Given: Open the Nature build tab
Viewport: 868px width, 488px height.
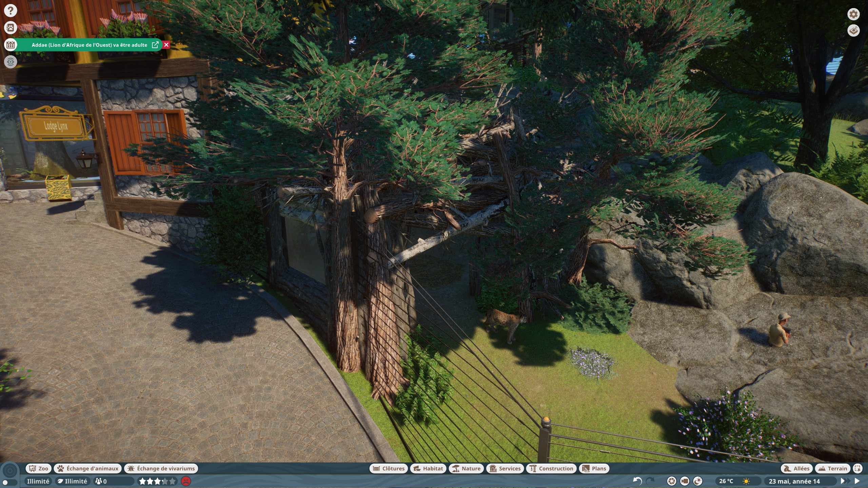Looking at the screenshot, I should pos(467,469).
